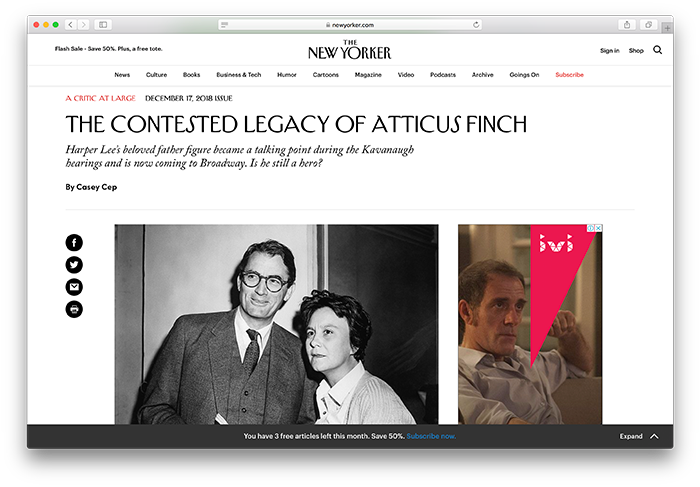Click the black-and-white article photo
The image size is (700, 487).
276,324
